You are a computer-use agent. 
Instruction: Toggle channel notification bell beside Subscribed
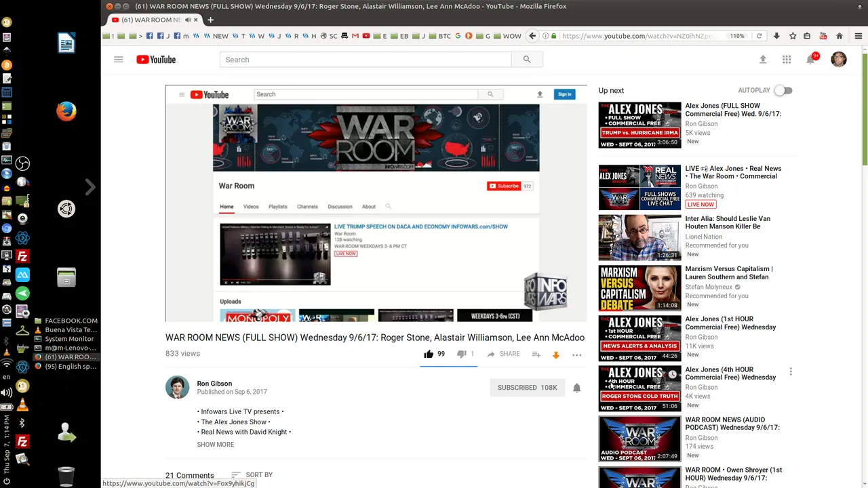pos(577,388)
